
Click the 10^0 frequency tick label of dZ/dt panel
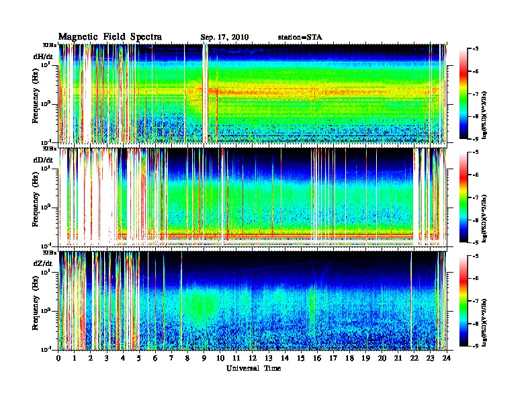(45, 310)
